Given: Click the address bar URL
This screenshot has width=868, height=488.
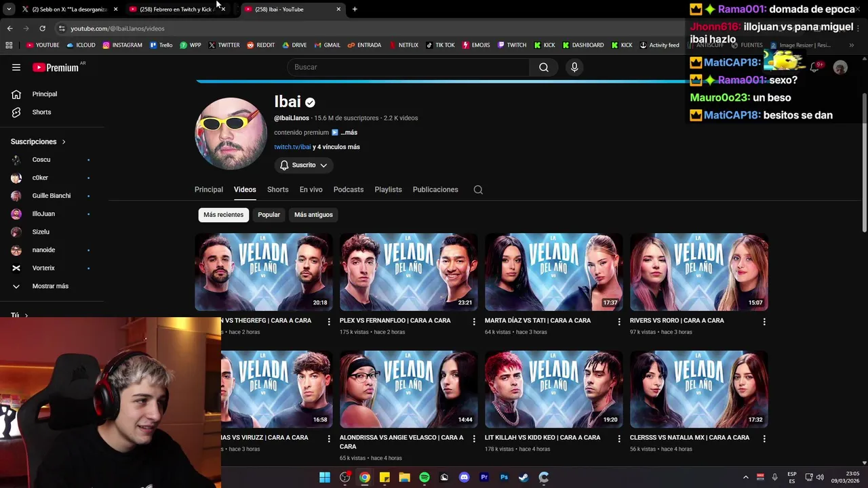Looking at the screenshot, I should click(117, 28).
